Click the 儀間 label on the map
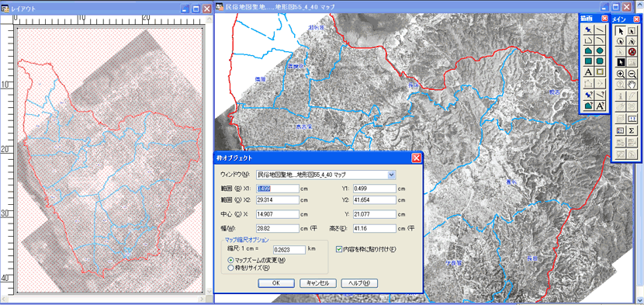Viewport: 644px width, 305px height. point(261,78)
